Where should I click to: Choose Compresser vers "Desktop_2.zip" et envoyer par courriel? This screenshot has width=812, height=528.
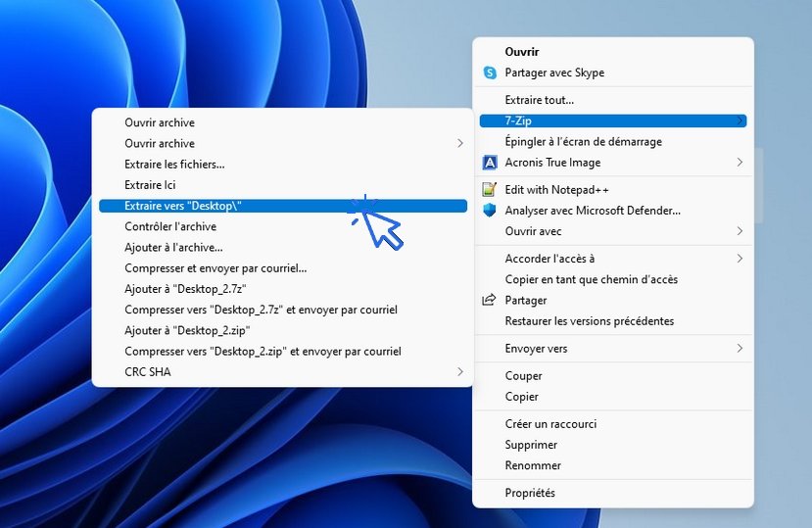283,351
